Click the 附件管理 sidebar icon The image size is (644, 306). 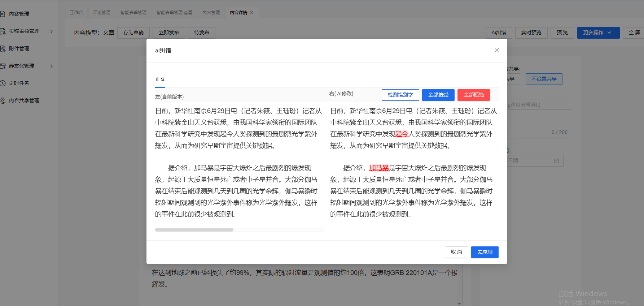pyautogui.click(x=3, y=48)
